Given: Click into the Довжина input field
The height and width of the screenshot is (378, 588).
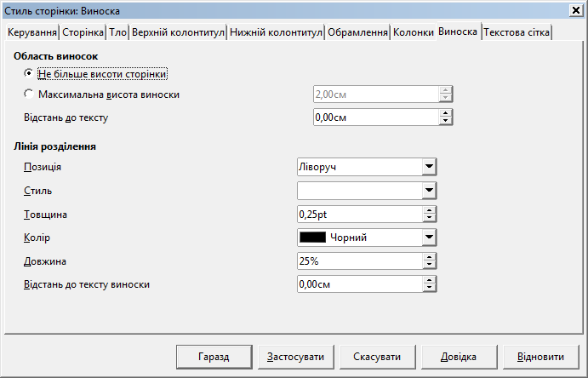Looking at the screenshot, I should (358, 261).
